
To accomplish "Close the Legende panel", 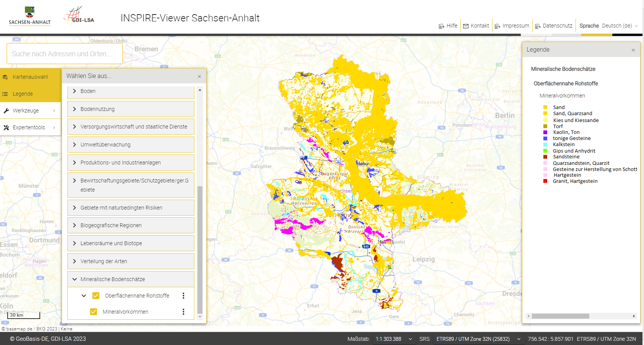I will tap(633, 50).
